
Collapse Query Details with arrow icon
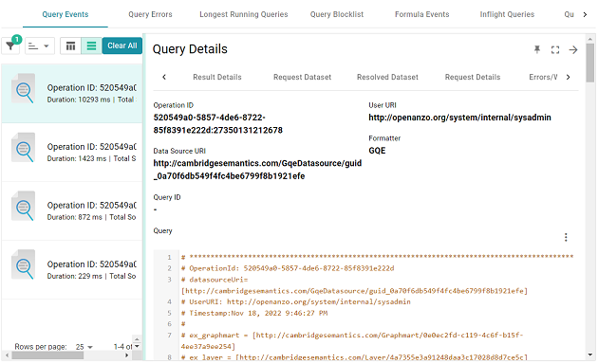coord(572,50)
